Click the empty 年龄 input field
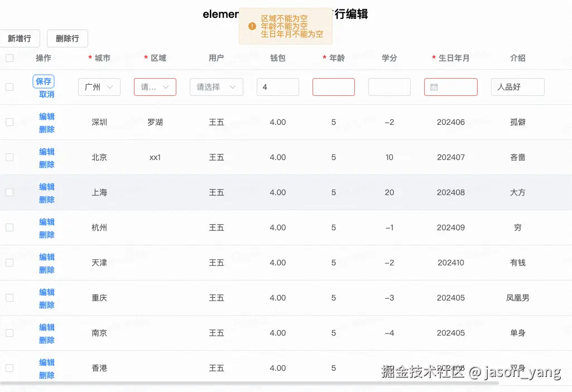 [333, 87]
